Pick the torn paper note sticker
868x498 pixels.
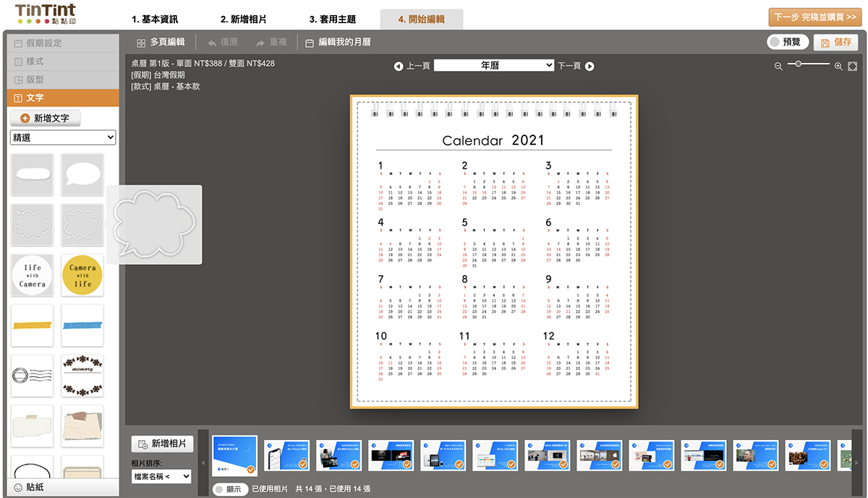pos(82,426)
